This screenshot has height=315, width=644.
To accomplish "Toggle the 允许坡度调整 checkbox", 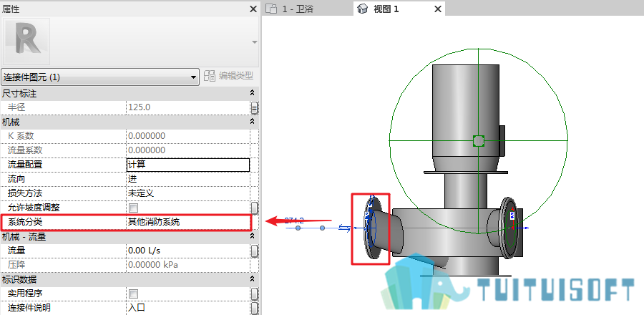I will [134, 208].
